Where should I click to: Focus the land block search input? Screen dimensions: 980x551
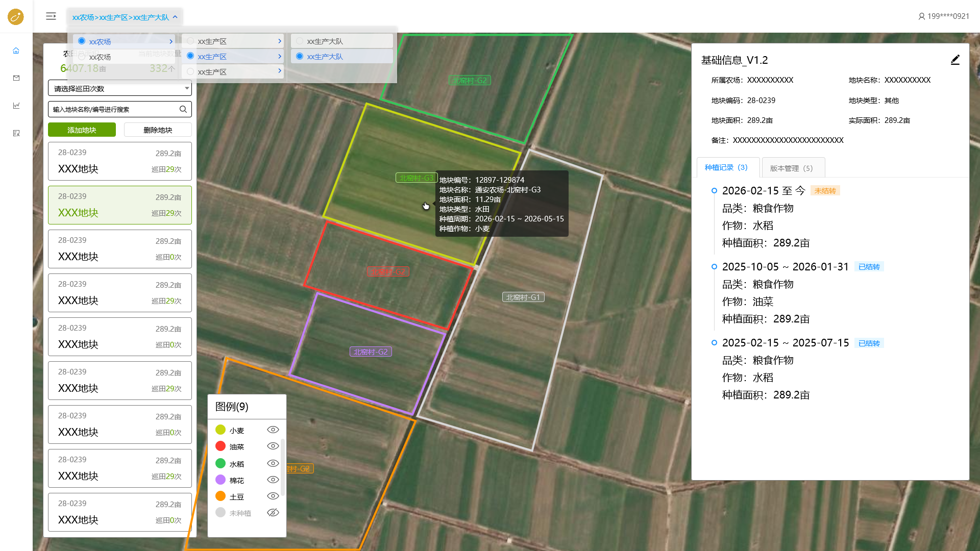[x=120, y=109]
